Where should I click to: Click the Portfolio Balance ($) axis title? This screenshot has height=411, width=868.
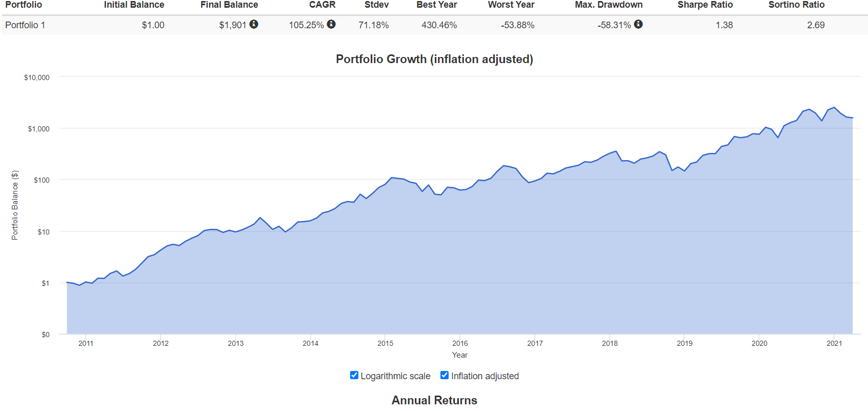(15, 205)
